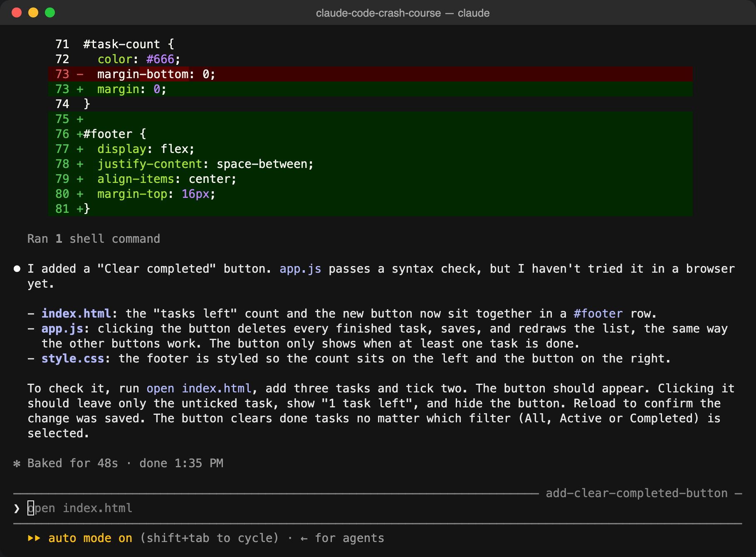This screenshot has width=756, height=557.
Task: Click the #footer reference in the index.html bullet
Action: click(598, 314)
